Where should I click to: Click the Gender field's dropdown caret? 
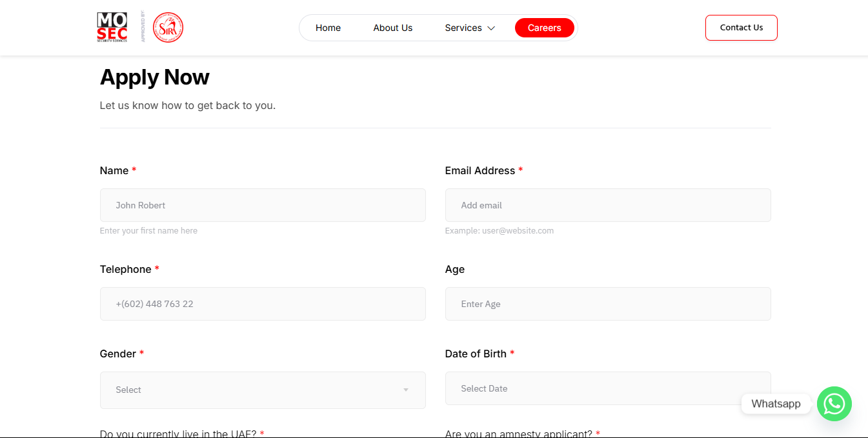(x=406, y=390)
